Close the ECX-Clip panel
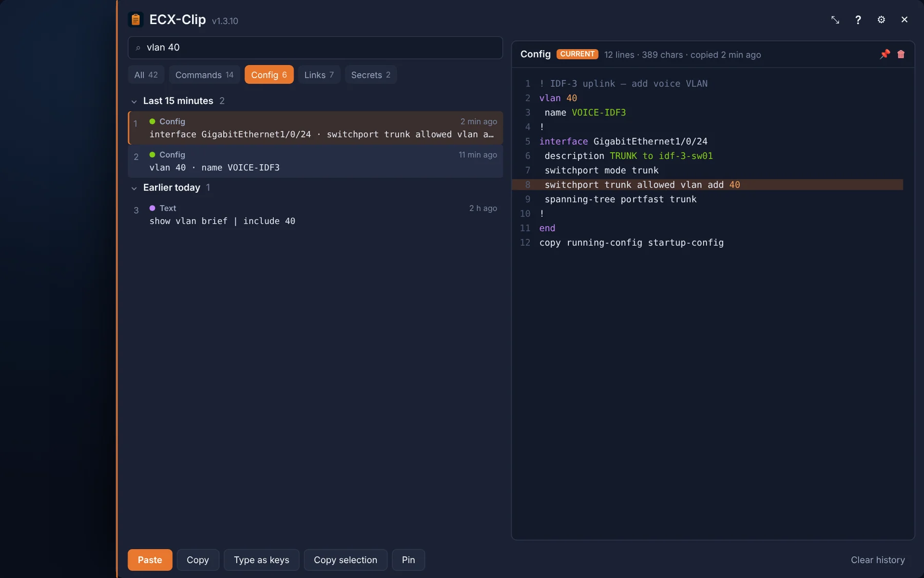 [904, 20]
